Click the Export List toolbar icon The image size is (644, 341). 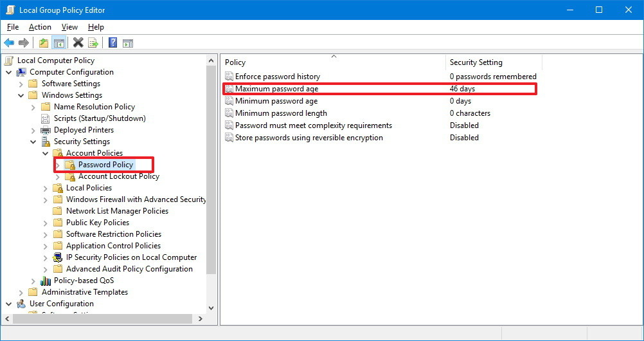(94, 43)
